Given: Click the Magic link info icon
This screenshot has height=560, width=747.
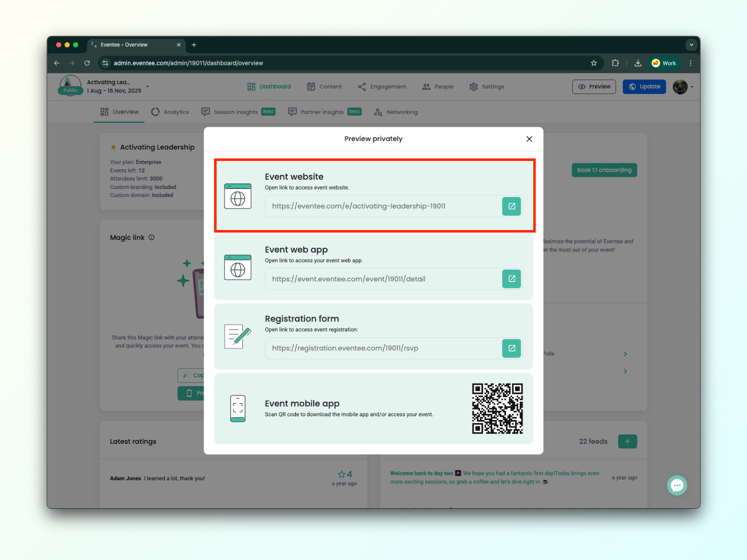Looking at the screenshot, I should pyautogui.click(x=151, y=238).
